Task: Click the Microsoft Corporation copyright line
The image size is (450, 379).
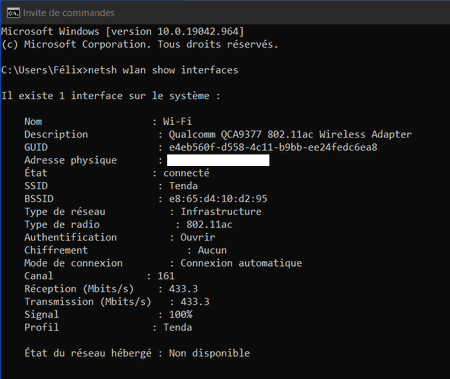Action: pyautogui.click(x=140, y=44)
